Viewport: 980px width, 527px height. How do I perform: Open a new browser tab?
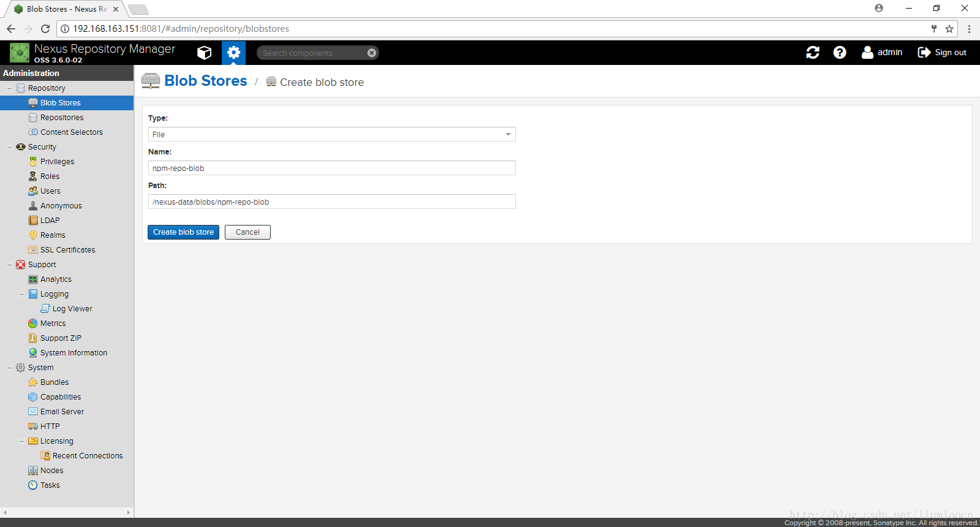(x=138, y=9)
